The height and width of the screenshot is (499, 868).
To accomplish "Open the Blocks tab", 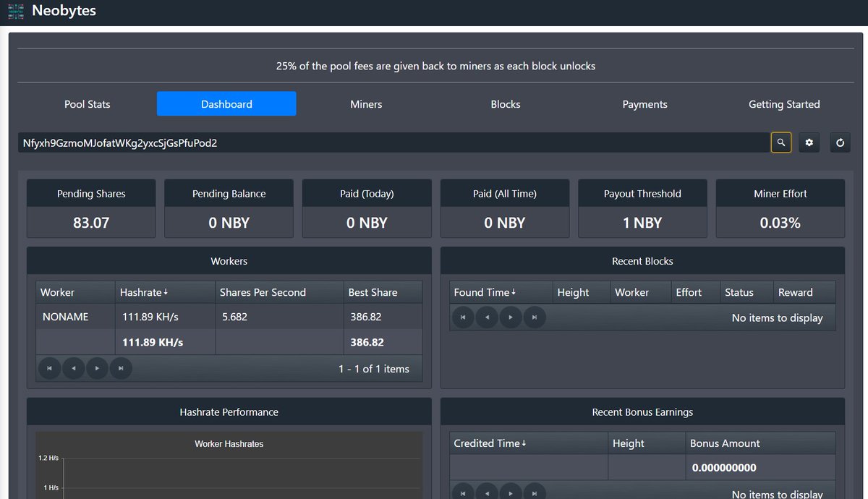I will tap(506, 104).
